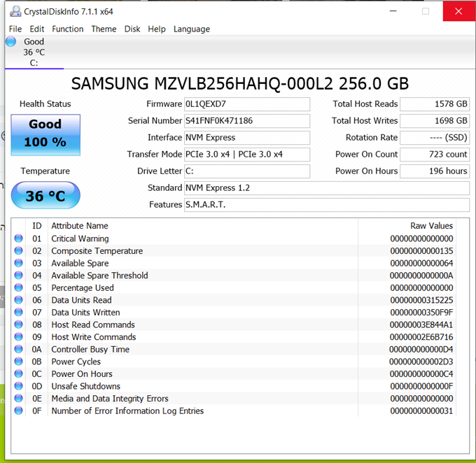Click status orb for Data Units Read row
The image size is (476, 463).
(18, 300)
